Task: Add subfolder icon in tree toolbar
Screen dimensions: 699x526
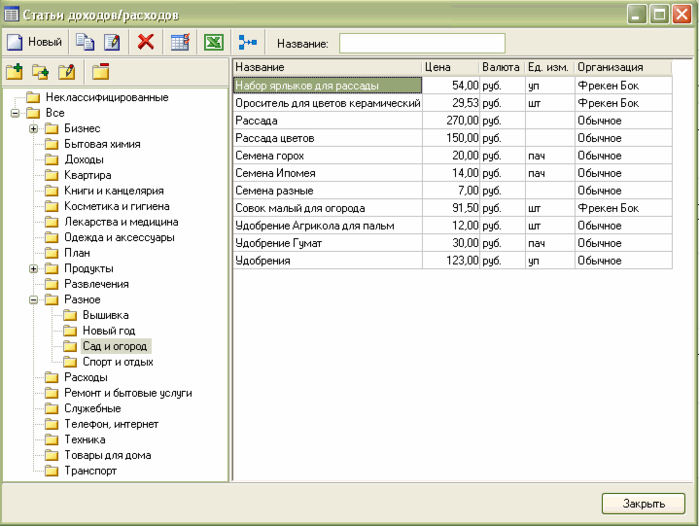Action: pos(41,72)
